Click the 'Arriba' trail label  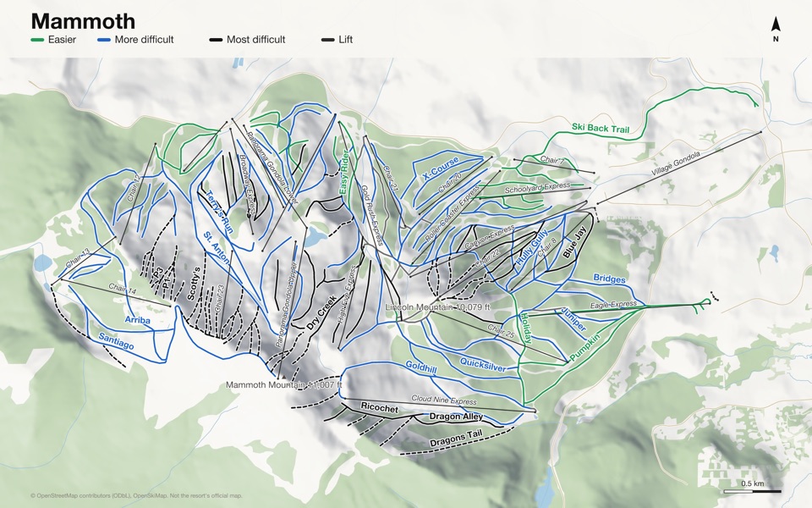tap(137, 320)
